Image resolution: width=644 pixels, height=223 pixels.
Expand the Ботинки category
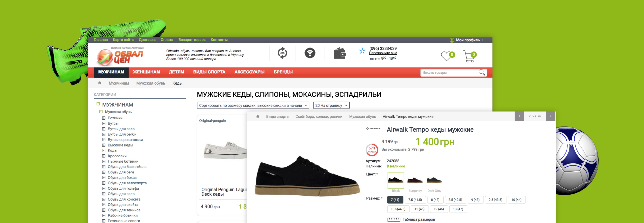pyautogui.click(x=104, y=118)
